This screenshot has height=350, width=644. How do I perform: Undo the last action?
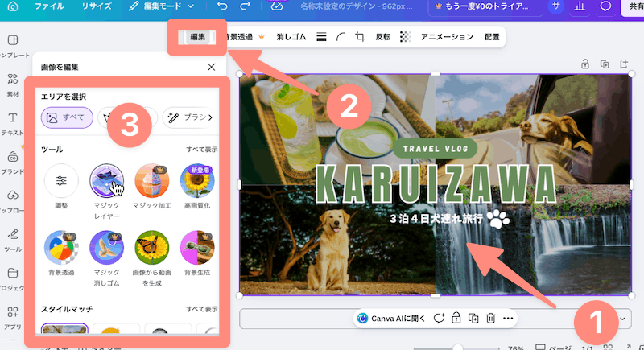point(222,6)
